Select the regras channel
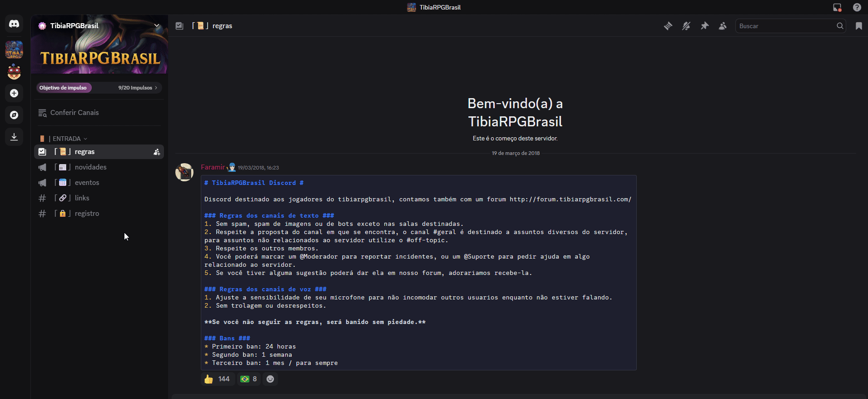 (99, 152)
